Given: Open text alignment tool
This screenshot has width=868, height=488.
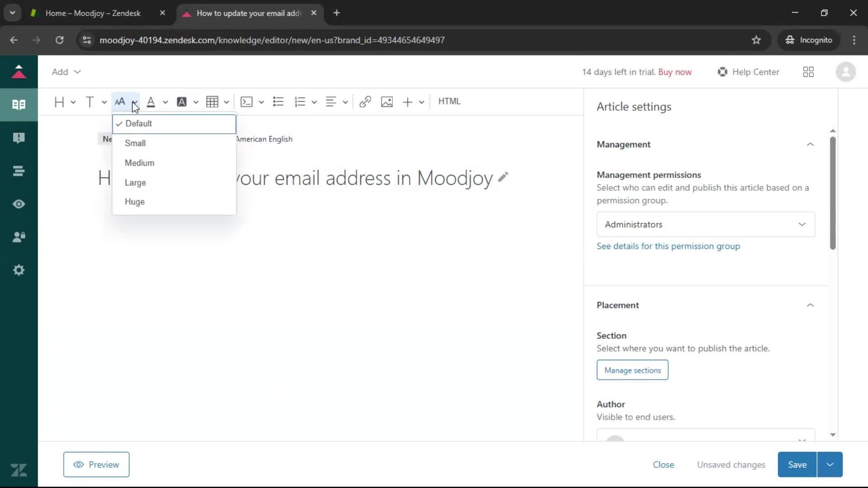Looking at the screenshot, I should tap(331, 102).
